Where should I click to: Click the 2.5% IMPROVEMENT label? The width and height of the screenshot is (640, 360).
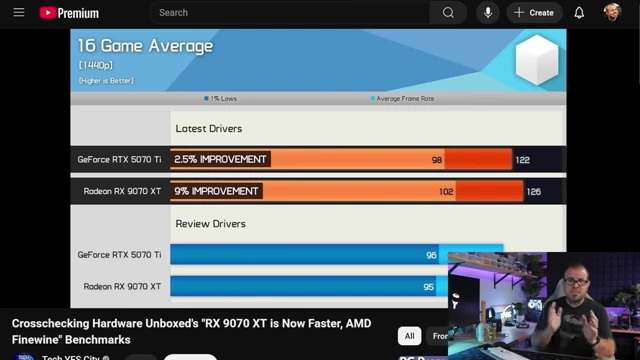[220, 160]
